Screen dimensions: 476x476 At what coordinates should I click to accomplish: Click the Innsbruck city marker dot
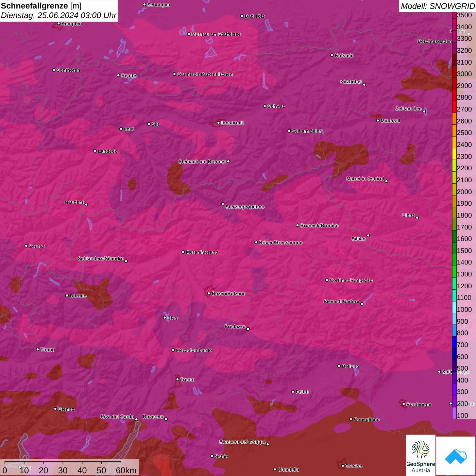tap(218, 123)
